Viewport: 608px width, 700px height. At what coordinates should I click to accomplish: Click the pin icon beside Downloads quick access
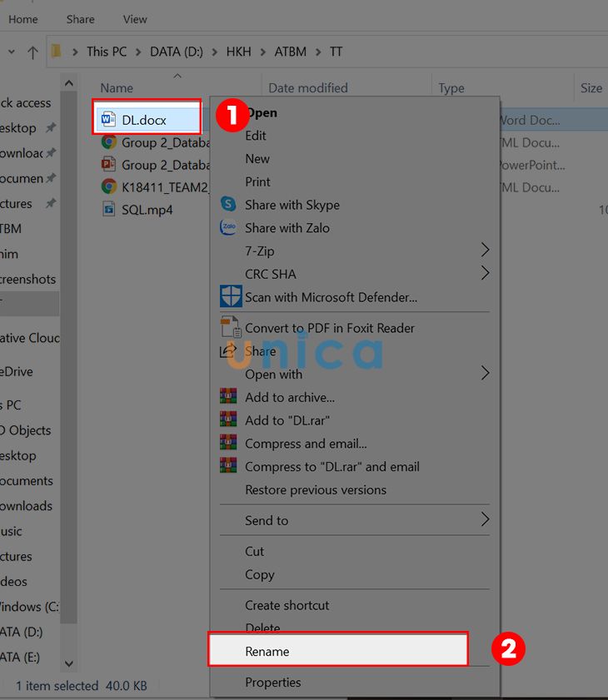(52, 152)
